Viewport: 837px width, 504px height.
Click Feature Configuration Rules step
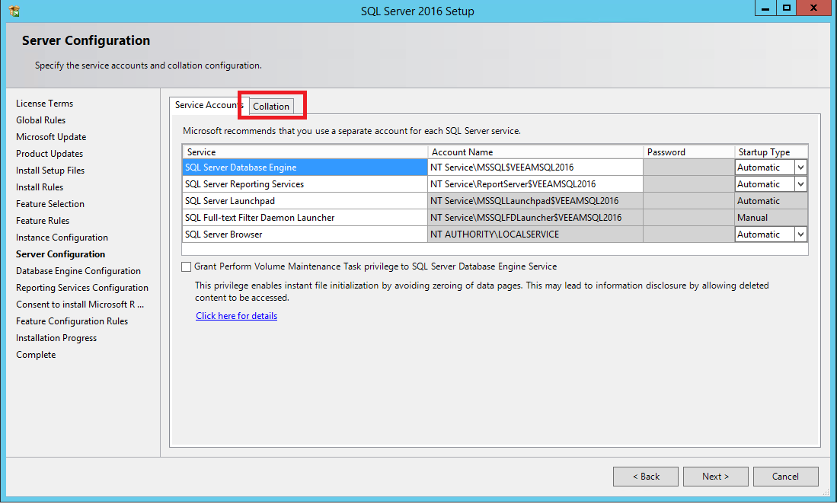[72, 321]
